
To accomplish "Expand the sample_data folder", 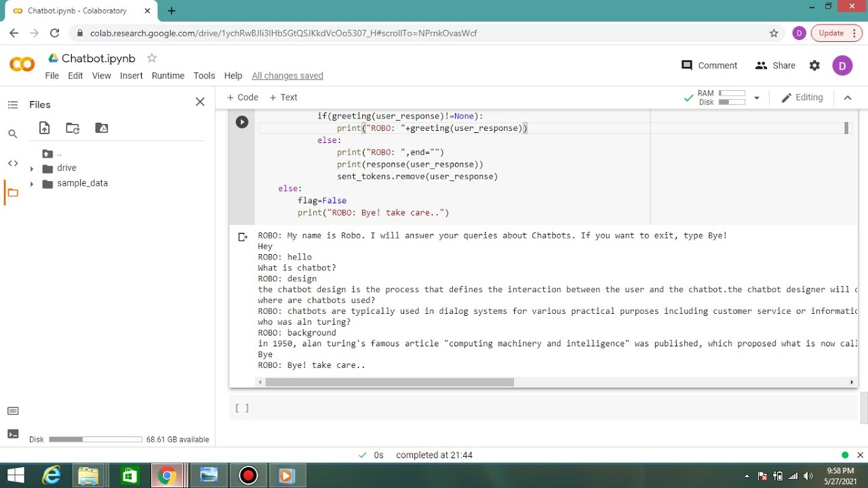I will [31, 184].
